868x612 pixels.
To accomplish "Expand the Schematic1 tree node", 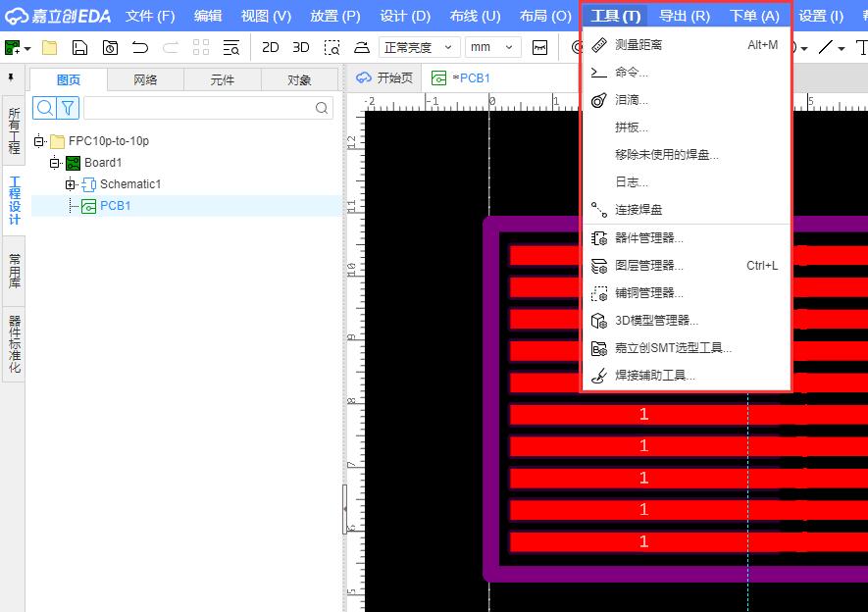I will (71, 184).
